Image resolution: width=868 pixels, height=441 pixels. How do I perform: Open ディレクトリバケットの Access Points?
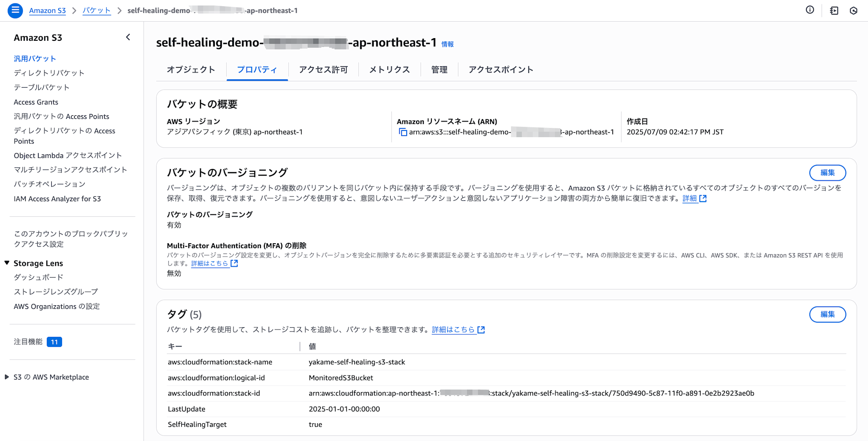point(65,136)
